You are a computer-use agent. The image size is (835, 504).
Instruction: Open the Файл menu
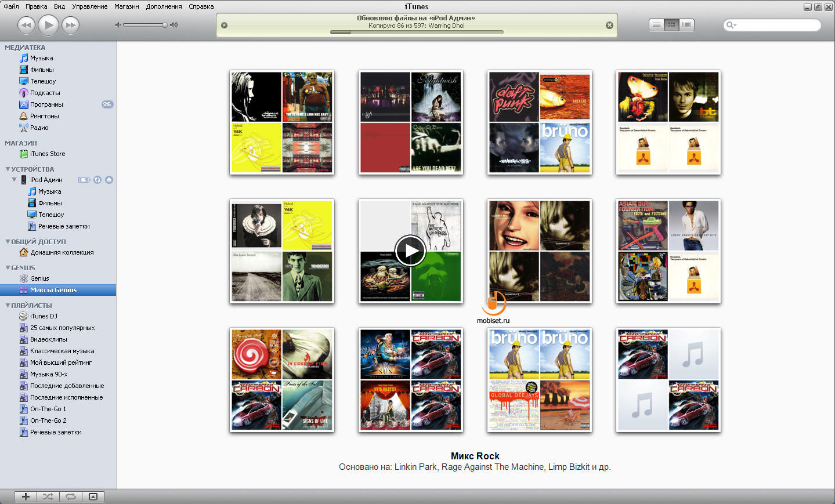[x=11, y=6]
